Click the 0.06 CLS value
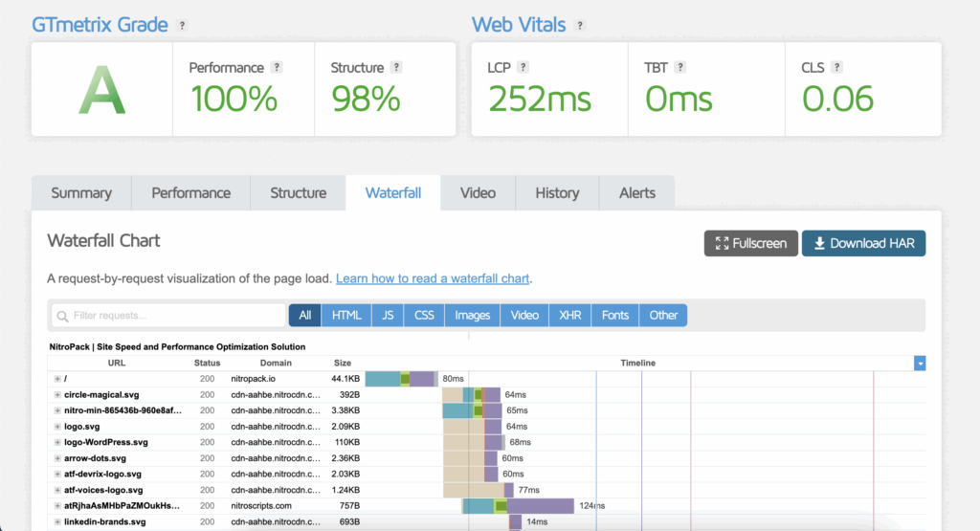Image resolution: width=980 pixels, height=531 pixels. tap(837, 100)
